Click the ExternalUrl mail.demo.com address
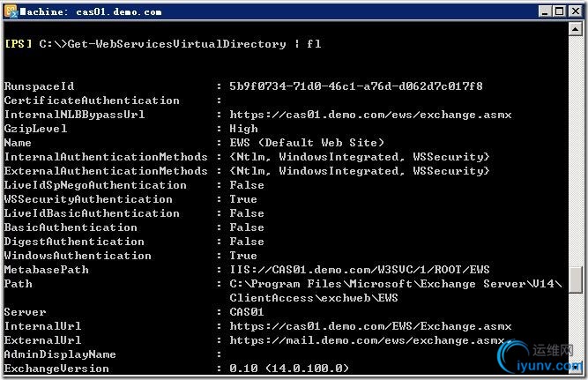 367,340
